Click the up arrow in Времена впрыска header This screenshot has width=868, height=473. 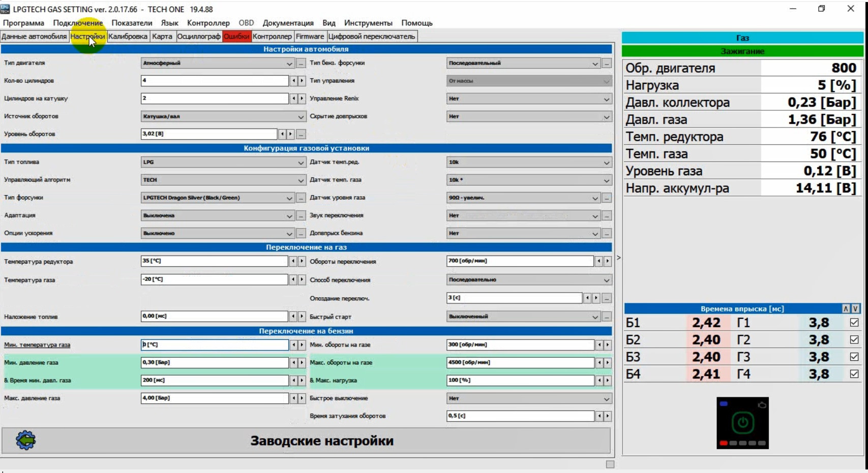[x=846, y=308]
